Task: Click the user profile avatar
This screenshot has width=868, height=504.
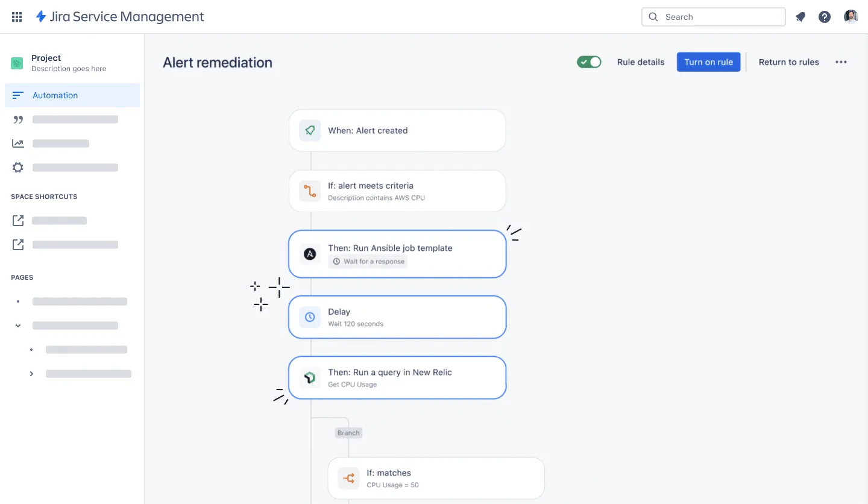Action: pos(851,17)
